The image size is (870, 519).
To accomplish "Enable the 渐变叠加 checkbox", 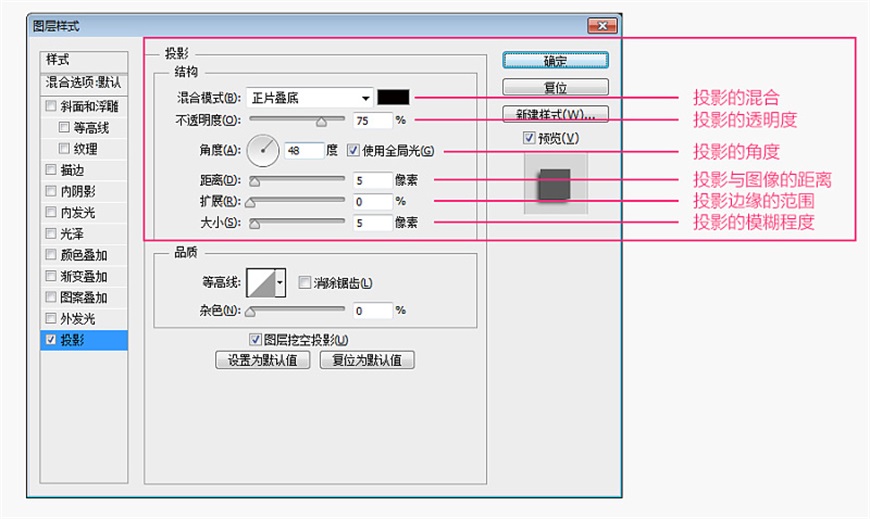I will [51, 276].
